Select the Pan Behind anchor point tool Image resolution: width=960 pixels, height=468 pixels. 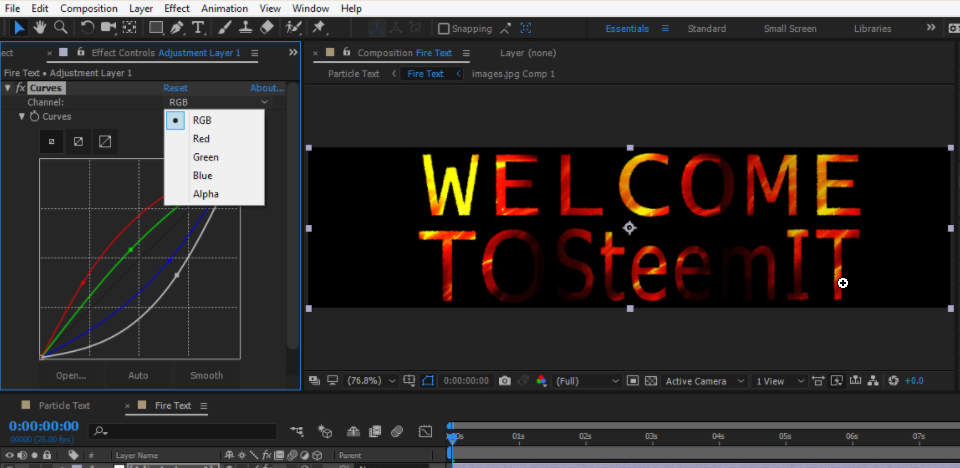coord(129,28)
